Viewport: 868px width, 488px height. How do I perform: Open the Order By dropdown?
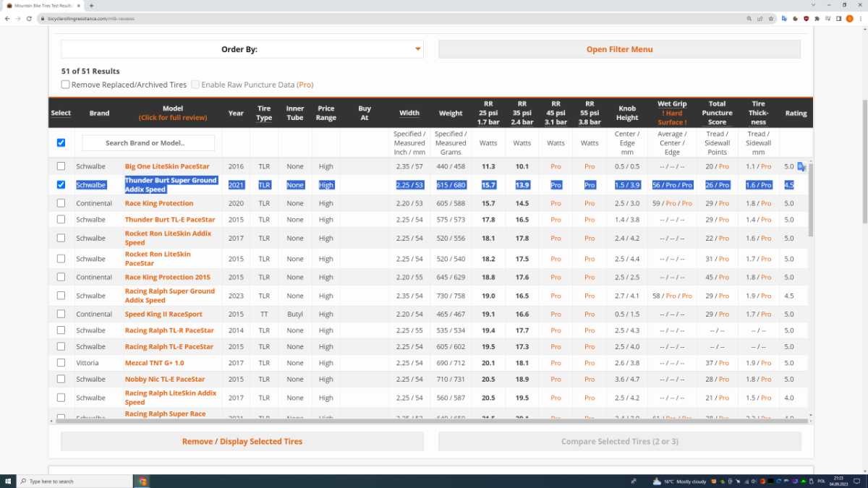[x=242, y=49]
